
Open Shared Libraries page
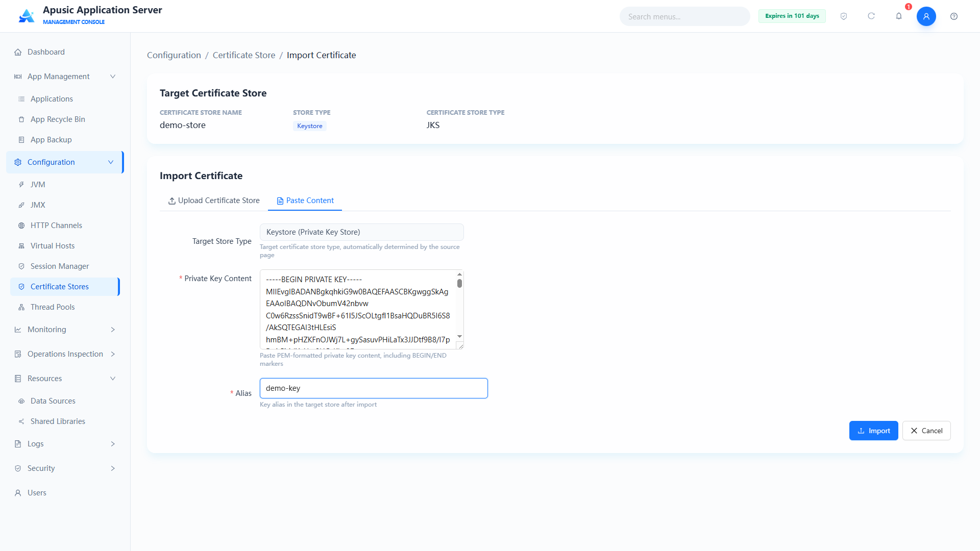click(x=65, y=421)
